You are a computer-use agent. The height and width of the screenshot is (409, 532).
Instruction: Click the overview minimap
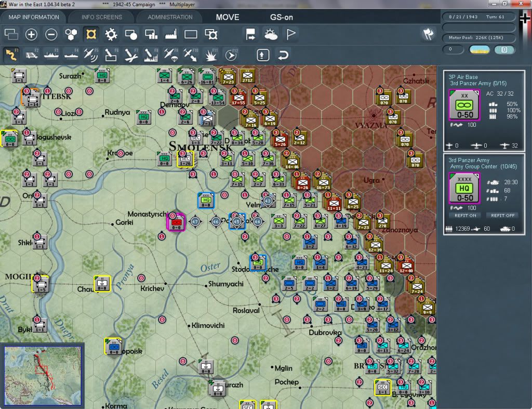43,375
